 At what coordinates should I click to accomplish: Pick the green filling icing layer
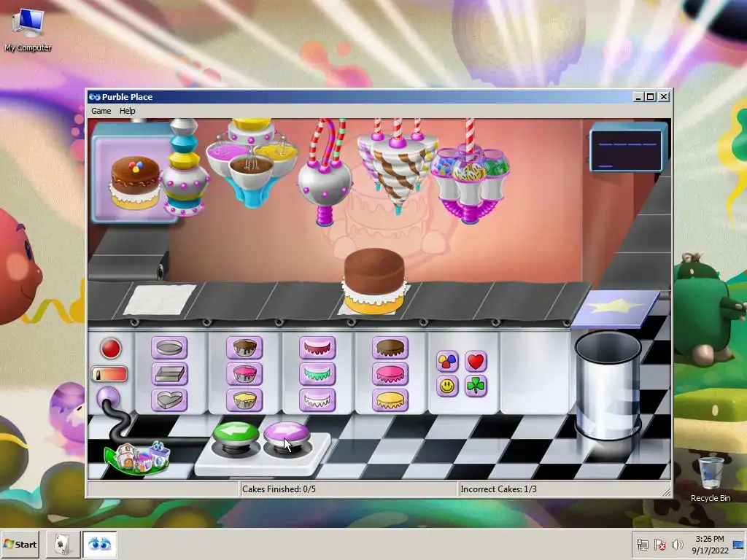(x=317, y=374)
